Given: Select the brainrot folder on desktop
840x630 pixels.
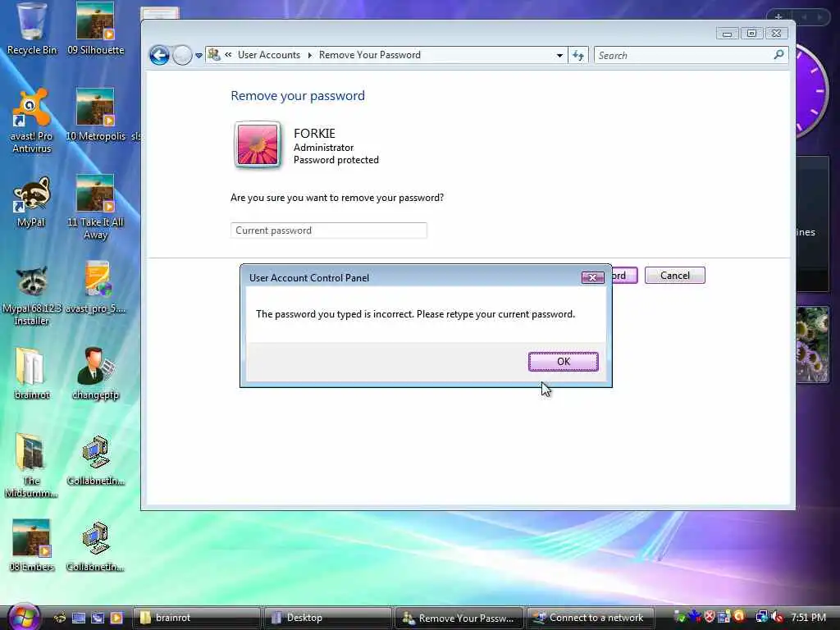Looking at the screenshot, I should 32,373.
